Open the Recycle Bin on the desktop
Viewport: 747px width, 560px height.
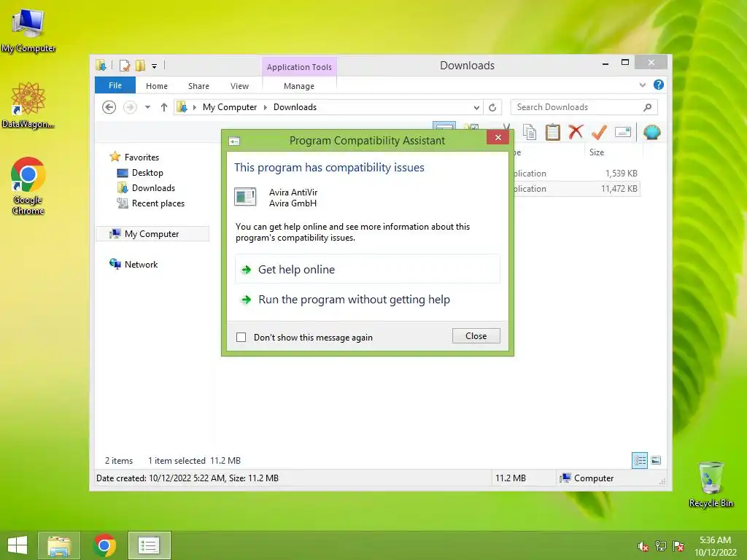click(711, 484)
